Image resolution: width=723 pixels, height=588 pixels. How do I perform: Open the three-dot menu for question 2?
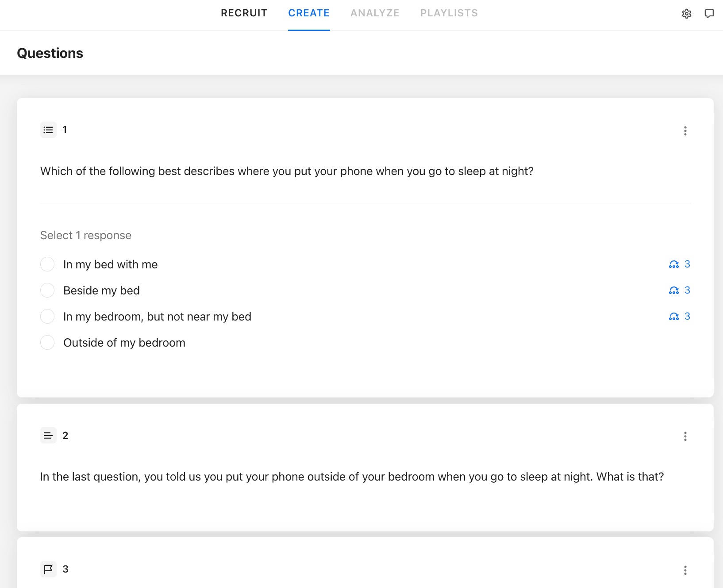(x=685, y=437)
